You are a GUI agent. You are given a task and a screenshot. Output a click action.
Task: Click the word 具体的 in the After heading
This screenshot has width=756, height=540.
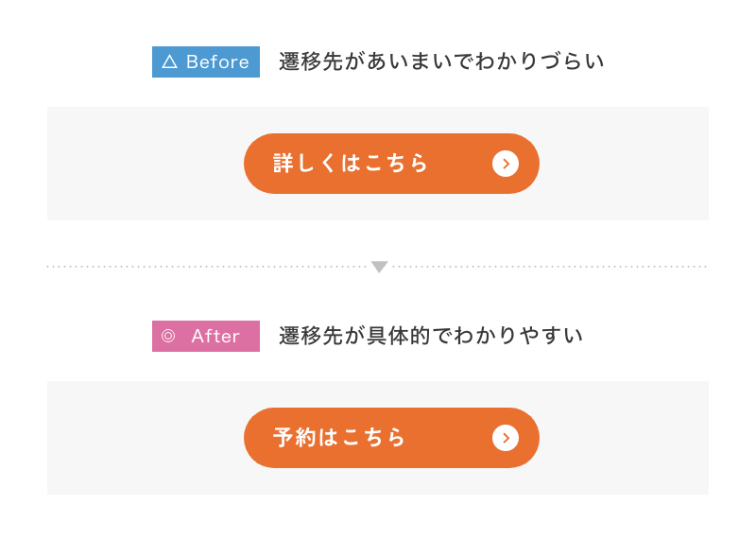[x=398, y=336]
